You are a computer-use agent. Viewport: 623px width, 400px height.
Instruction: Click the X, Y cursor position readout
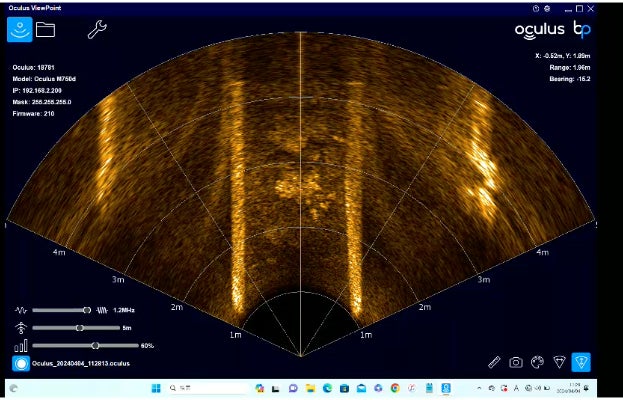(563, 56)
